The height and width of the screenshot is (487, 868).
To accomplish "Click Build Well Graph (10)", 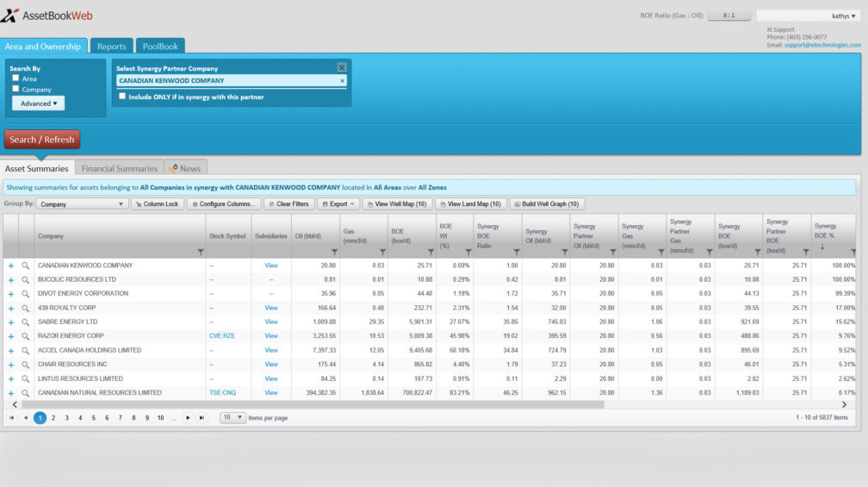I will point(546,204).
